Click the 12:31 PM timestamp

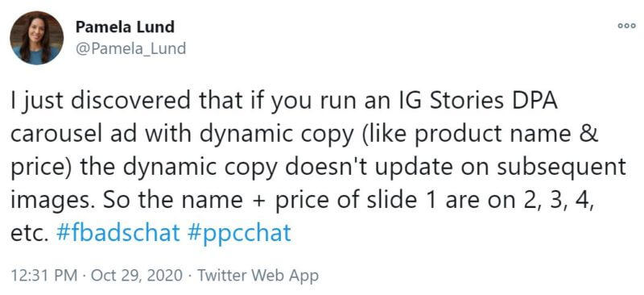(43, 275)
